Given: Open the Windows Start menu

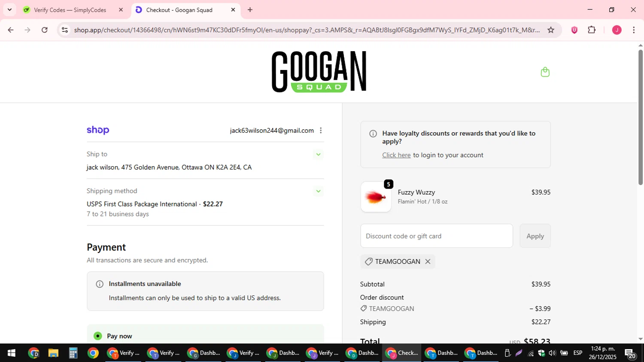Looking at the screenshot, I should [x=12, y=353].
